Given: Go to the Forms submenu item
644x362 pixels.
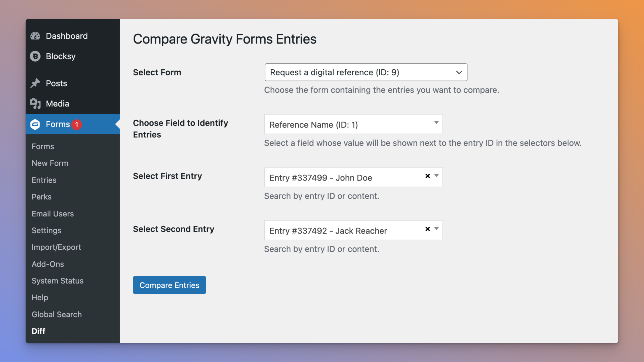Looking at the screenshot, I should (43, 147).
